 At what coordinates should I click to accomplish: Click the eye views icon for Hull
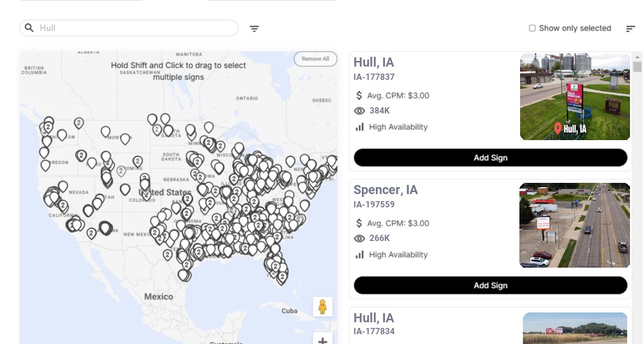tap(360, 111)
